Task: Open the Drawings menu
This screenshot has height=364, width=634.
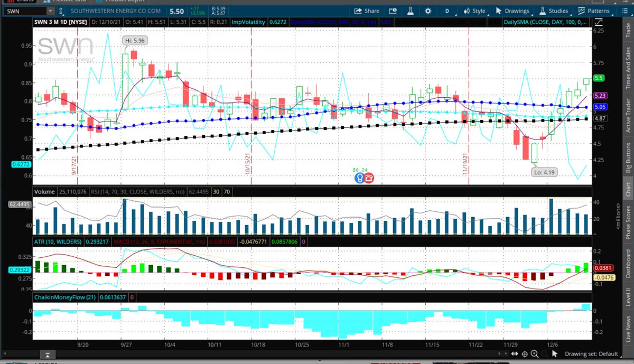Action: tap(512, 11)
